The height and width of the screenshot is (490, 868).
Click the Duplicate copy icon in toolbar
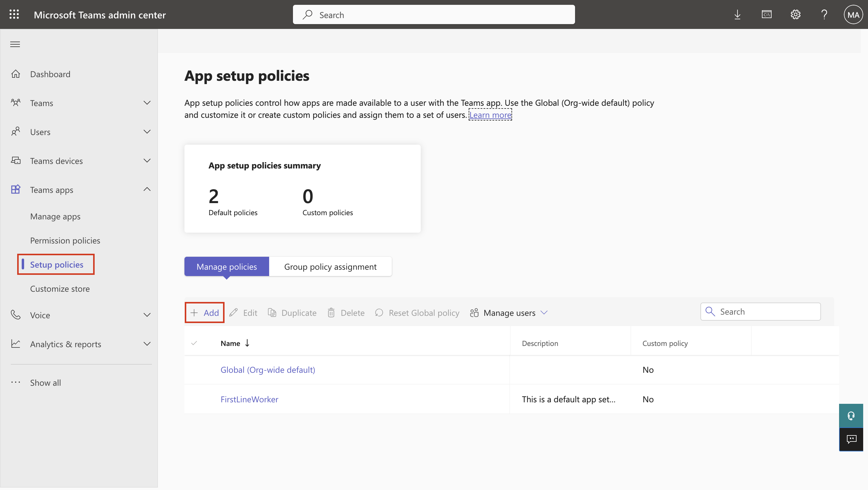(272, 313)
